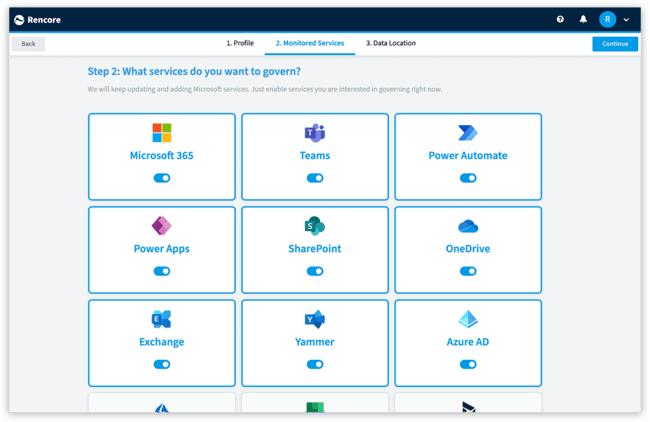Toggle the Microsoft 365 switch off
Viewport: 650px width, 422px height.
162,178
